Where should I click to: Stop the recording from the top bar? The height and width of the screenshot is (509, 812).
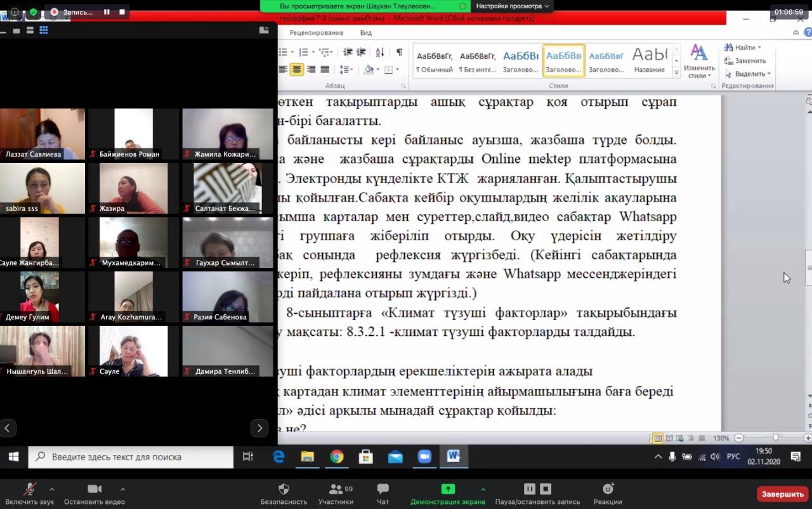click(x=122, y=11)
